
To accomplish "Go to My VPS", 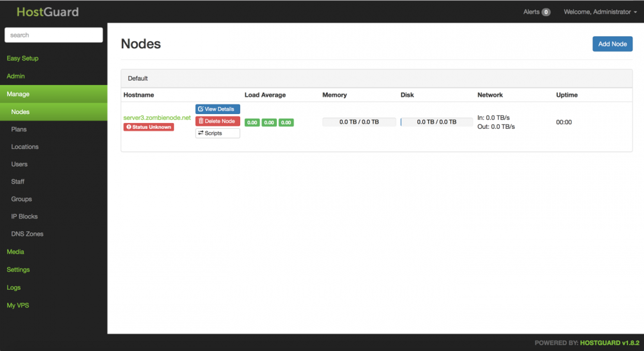I will click(17, 305).
